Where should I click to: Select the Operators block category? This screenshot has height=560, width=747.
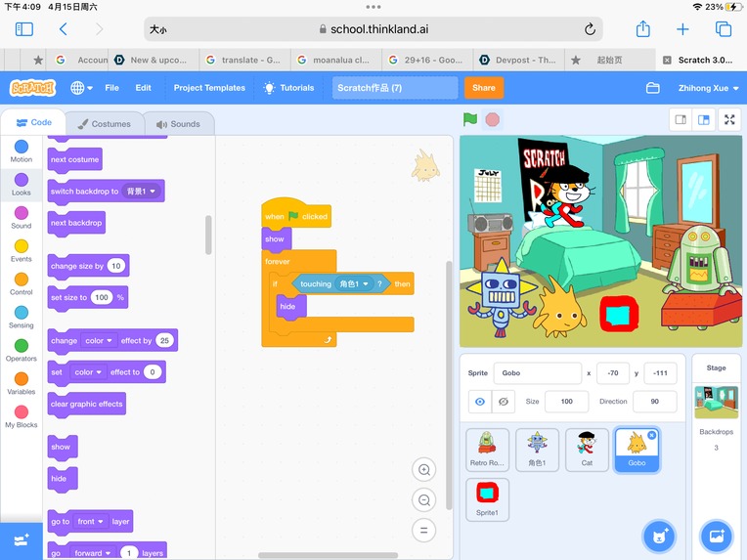coord(21,351)
